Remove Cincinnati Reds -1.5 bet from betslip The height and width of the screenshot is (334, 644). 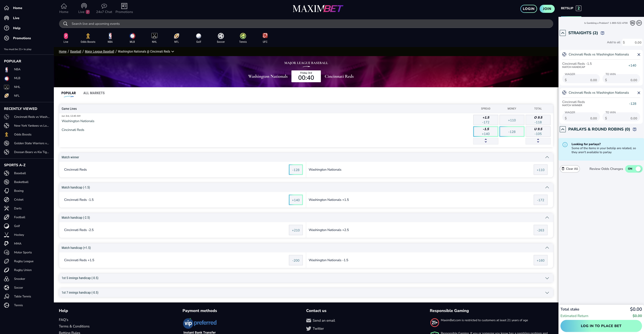639,54
